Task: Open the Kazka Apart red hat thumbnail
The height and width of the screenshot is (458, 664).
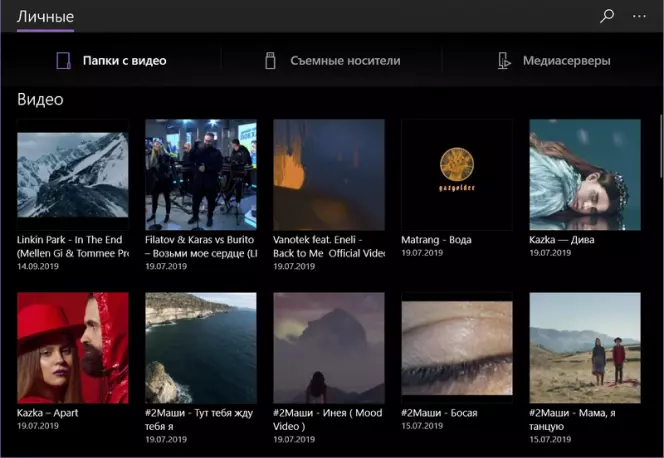Action: [x=72, y=348]
